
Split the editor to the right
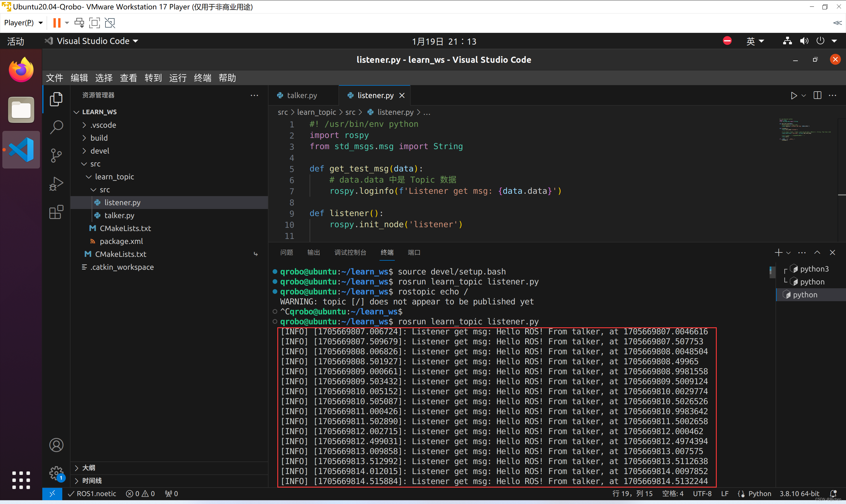(818, 95)
